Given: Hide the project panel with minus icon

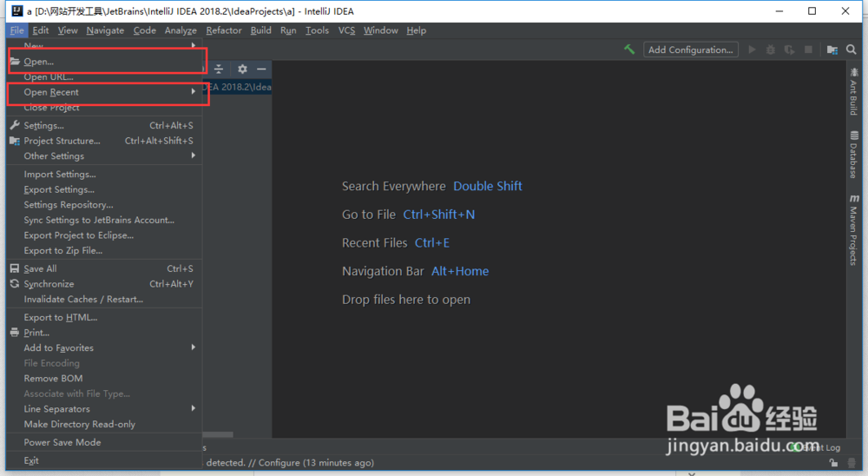Looking at the screenshot, I should (x=261, y=69).
